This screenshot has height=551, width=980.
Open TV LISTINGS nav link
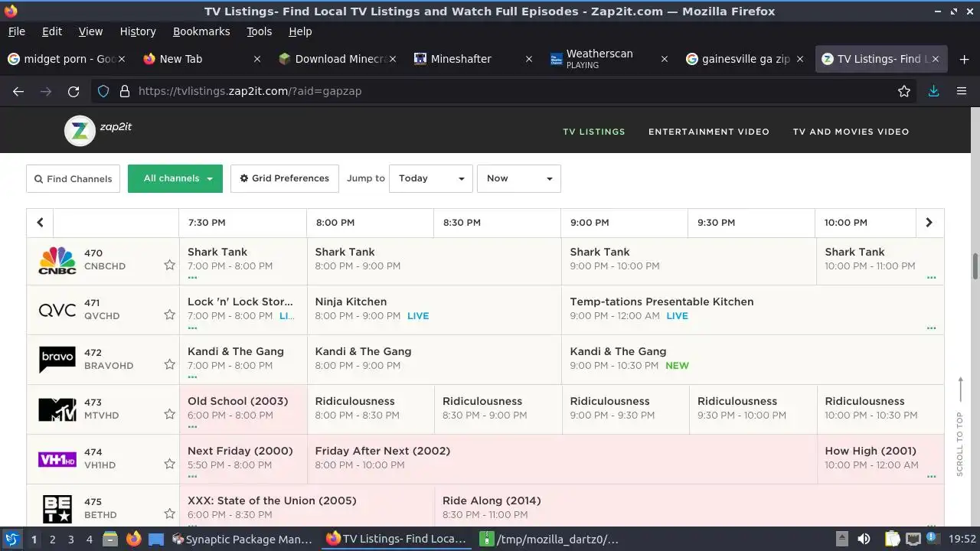pos(594,132)
